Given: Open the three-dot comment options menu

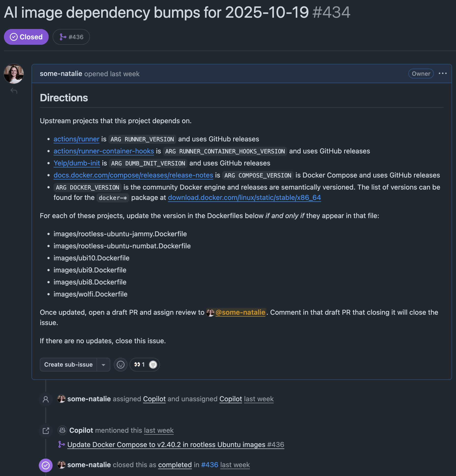Looking at the screenshot, I should click(442, 74).
